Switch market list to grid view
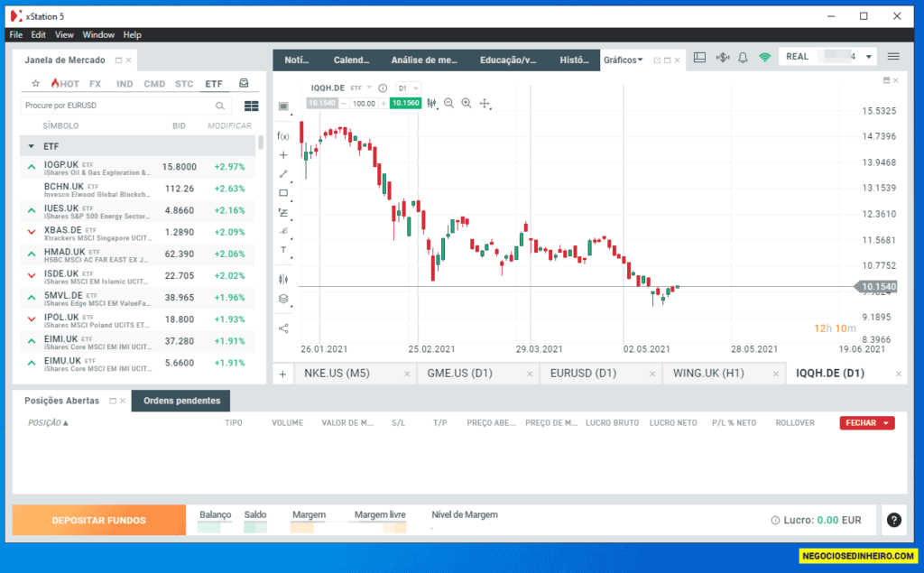 point(251,106)
